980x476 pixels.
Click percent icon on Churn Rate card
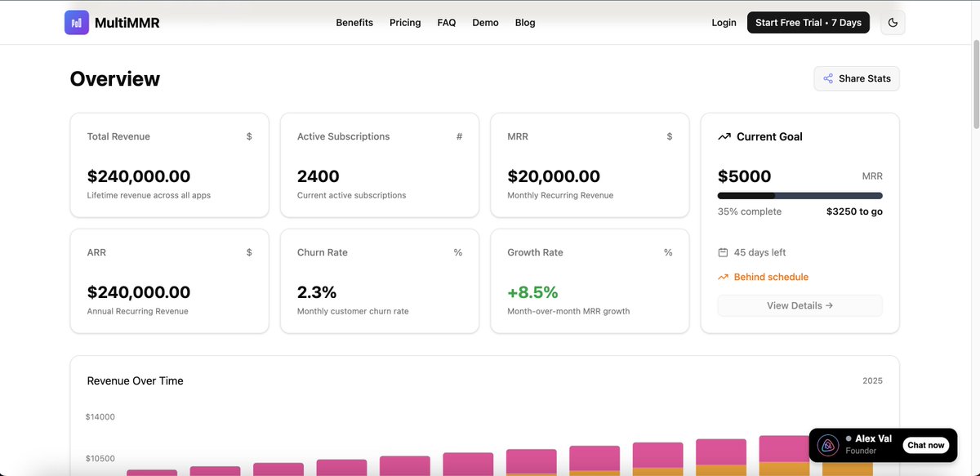458,252
